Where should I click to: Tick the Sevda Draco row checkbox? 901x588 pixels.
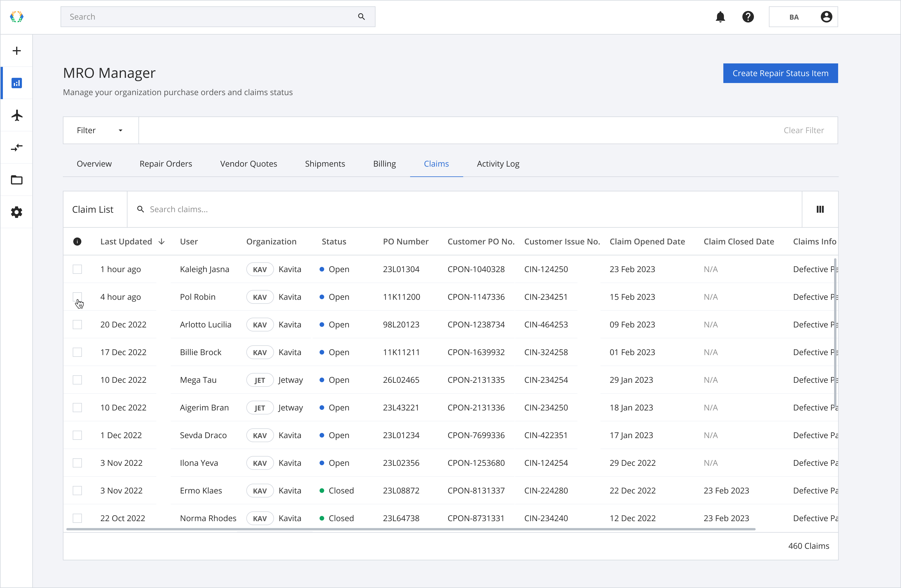pyautogui.click(x=77, y=435)
